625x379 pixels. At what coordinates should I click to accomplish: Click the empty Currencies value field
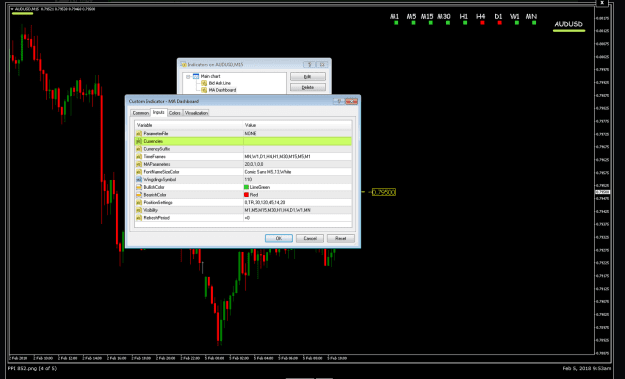(297, 141)
